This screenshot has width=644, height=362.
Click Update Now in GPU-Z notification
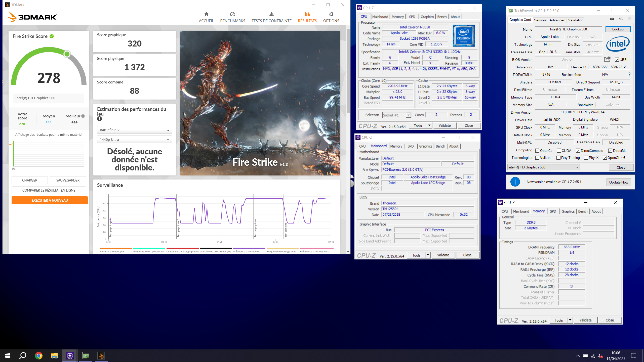(x=619, y=182)
